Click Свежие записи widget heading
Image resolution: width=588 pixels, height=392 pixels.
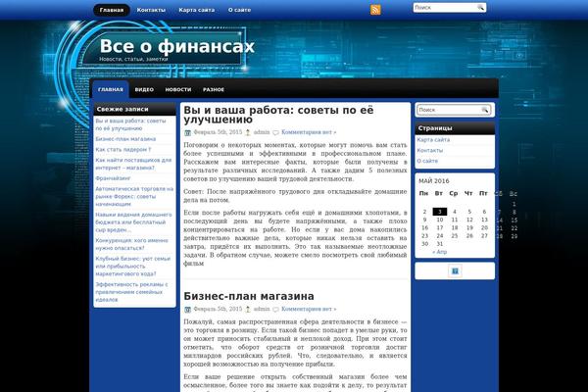(x=122, y=109)
